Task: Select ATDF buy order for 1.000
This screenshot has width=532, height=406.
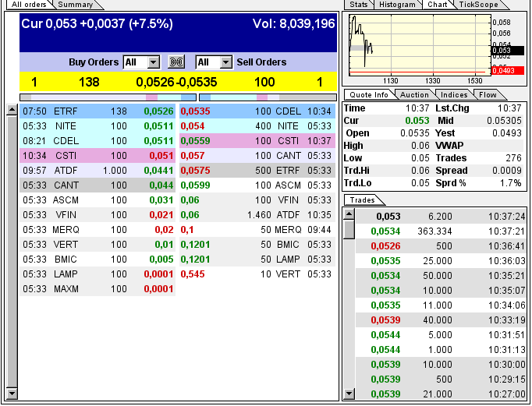Action: point(98,170)
